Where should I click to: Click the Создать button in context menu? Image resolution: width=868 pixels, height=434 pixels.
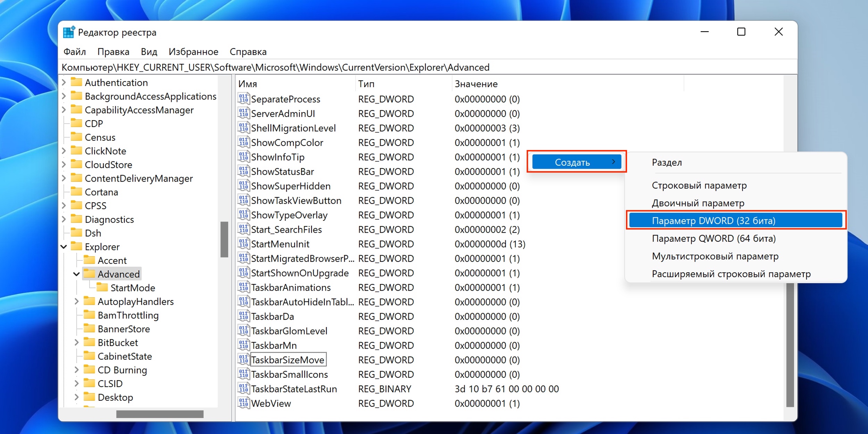click(575, 162)
